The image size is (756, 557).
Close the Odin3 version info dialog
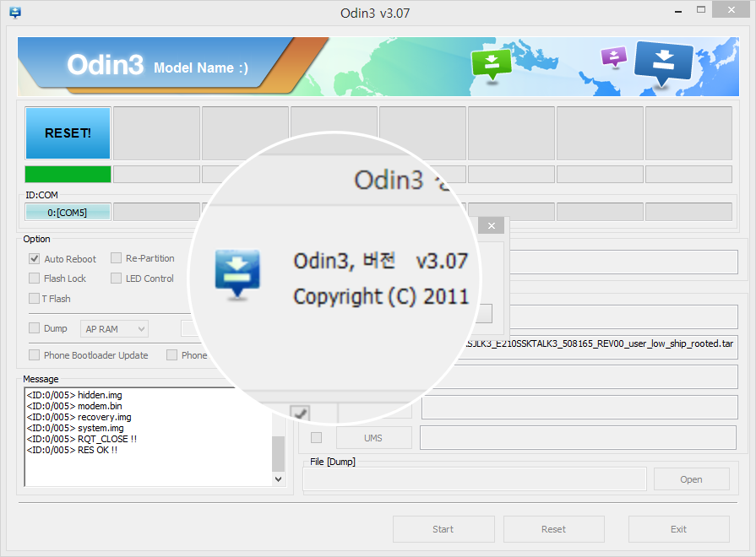(x=492, y=225)
